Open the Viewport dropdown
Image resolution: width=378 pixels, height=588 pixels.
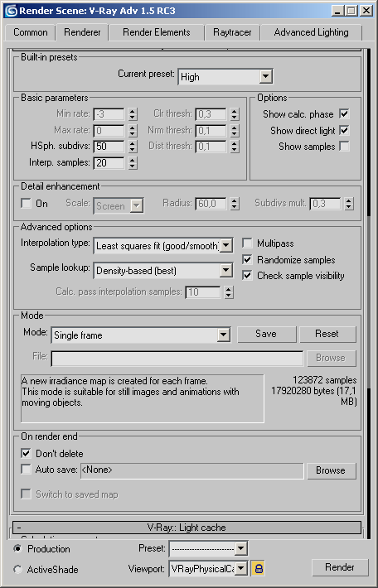[208, 569]
